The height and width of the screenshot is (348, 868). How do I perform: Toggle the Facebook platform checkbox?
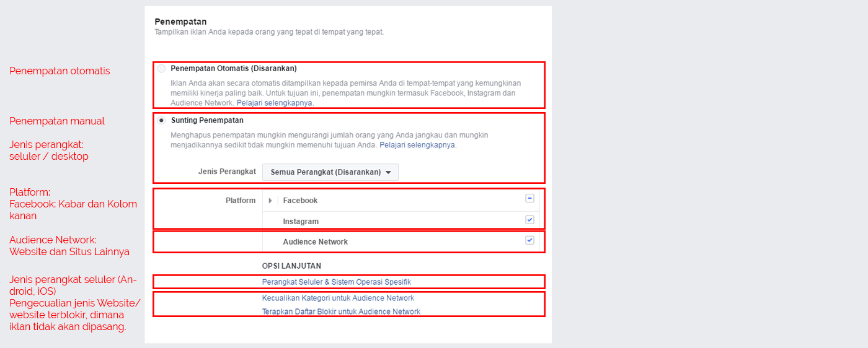pyautogui.click(x=529, y=199)
